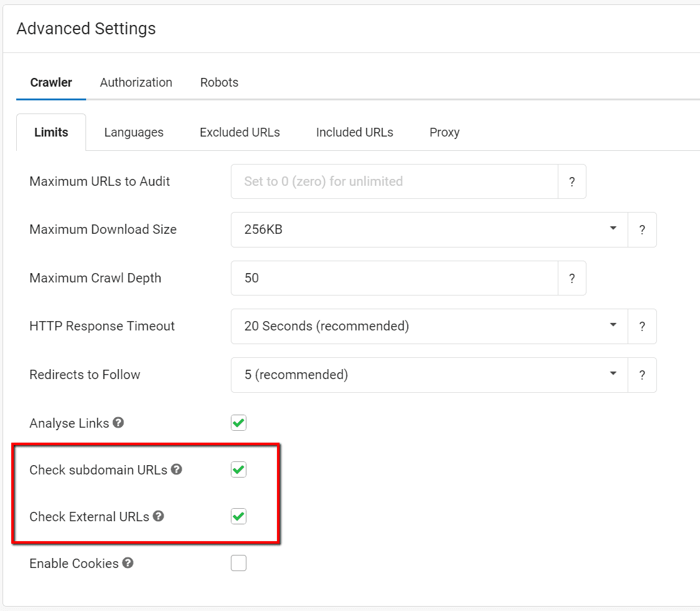Viewport: 700px width, 611px height.
Task: Switch to the Authorization tab
Action: point(136,82)
